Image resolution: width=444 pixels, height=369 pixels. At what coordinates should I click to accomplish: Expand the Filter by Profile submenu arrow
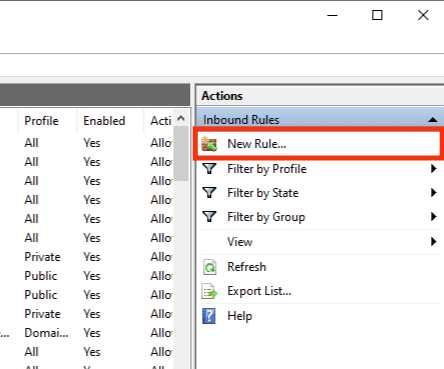[x=433, y=169]
